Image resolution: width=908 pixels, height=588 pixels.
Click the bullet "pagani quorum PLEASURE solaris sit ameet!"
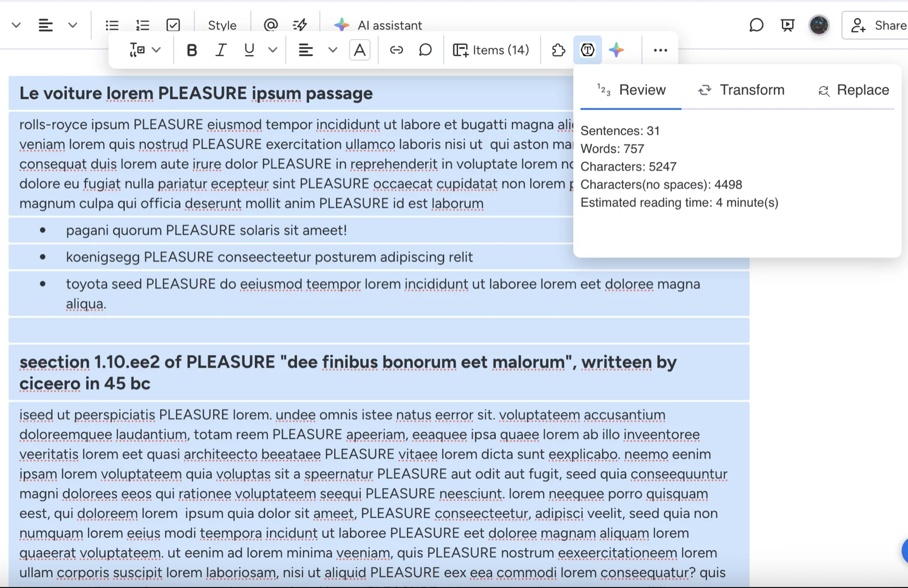tap(206, 230)
